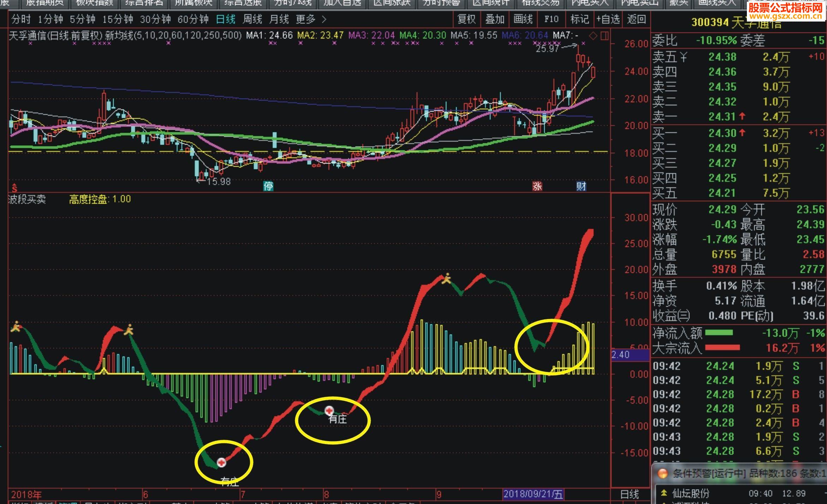827x504 pixels.
Task: Click the 条件预警[运行中] window title
Action: (709, 473)
